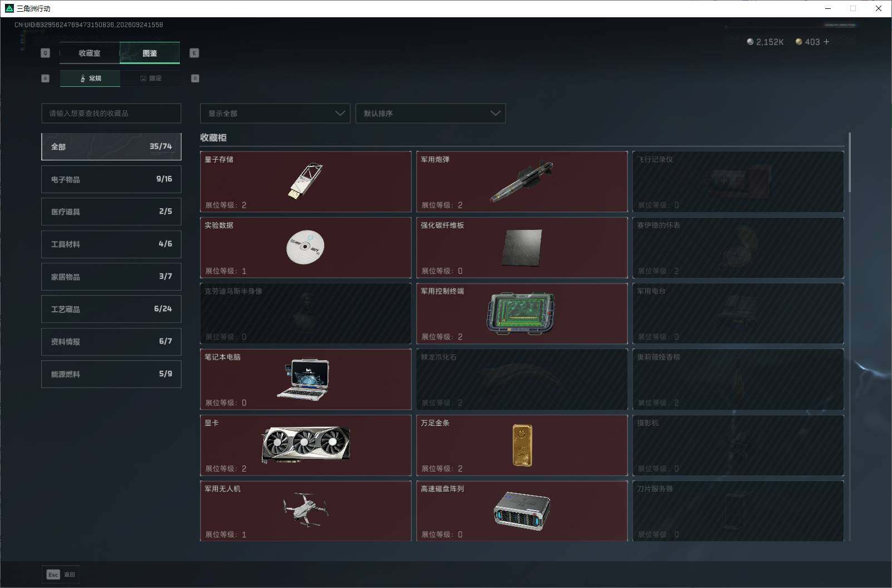This screenshot has height=588, width=892.
Task: Open the 限定 sub-tab
Action: tap(150, 79)
